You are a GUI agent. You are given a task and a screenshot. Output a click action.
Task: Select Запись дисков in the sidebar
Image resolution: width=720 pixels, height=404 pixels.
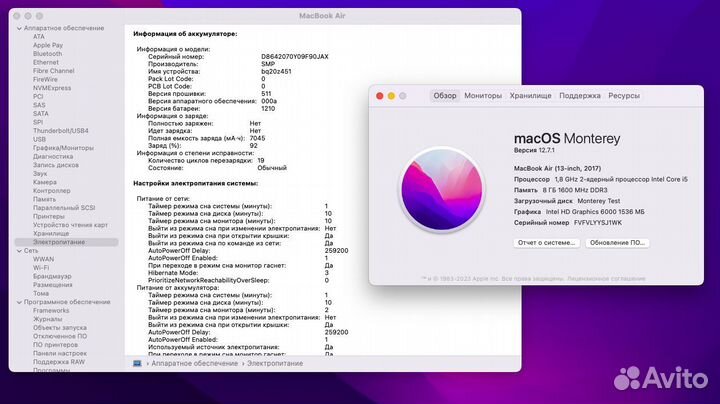tap(56, 165)
